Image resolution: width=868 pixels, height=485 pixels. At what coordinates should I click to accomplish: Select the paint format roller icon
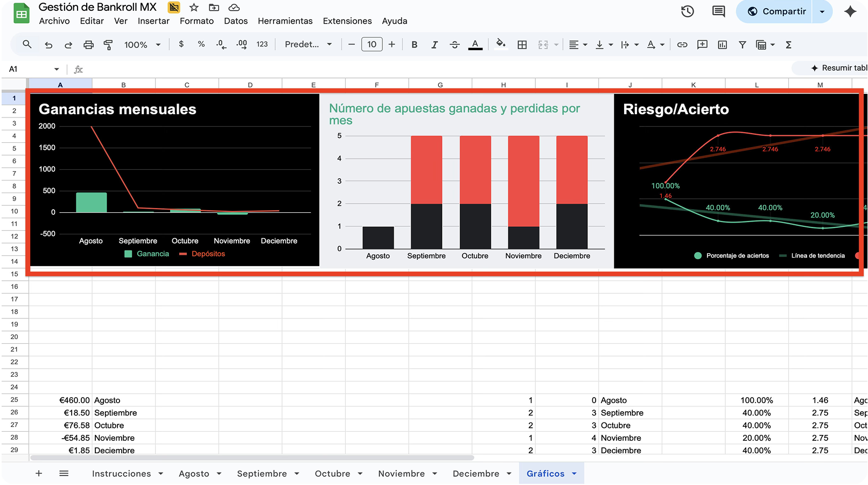[108, 45]
